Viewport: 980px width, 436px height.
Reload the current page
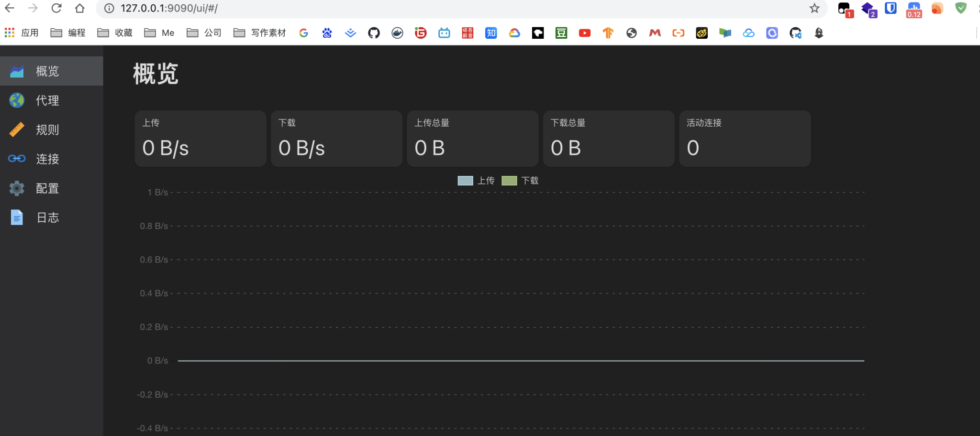pos(56,8)
